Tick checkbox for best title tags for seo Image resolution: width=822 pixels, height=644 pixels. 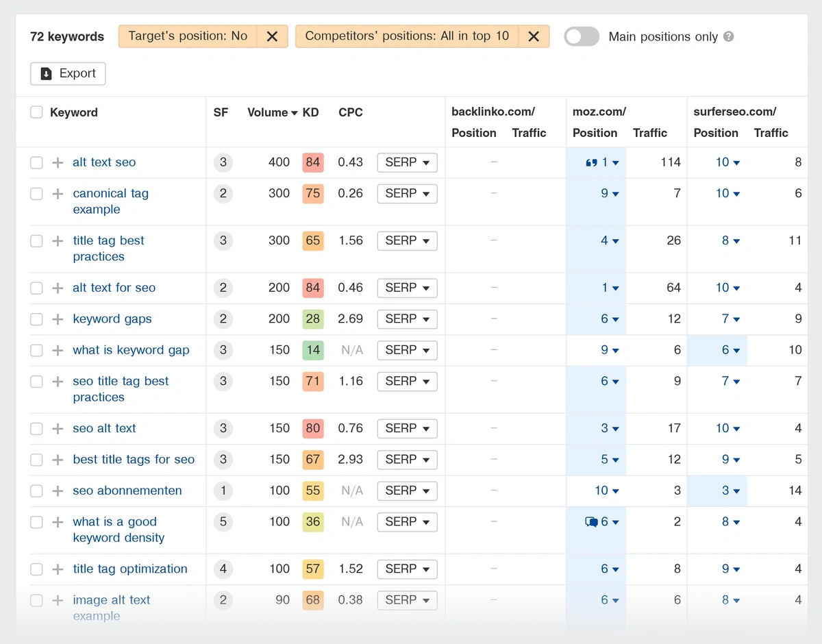[36, 460]
